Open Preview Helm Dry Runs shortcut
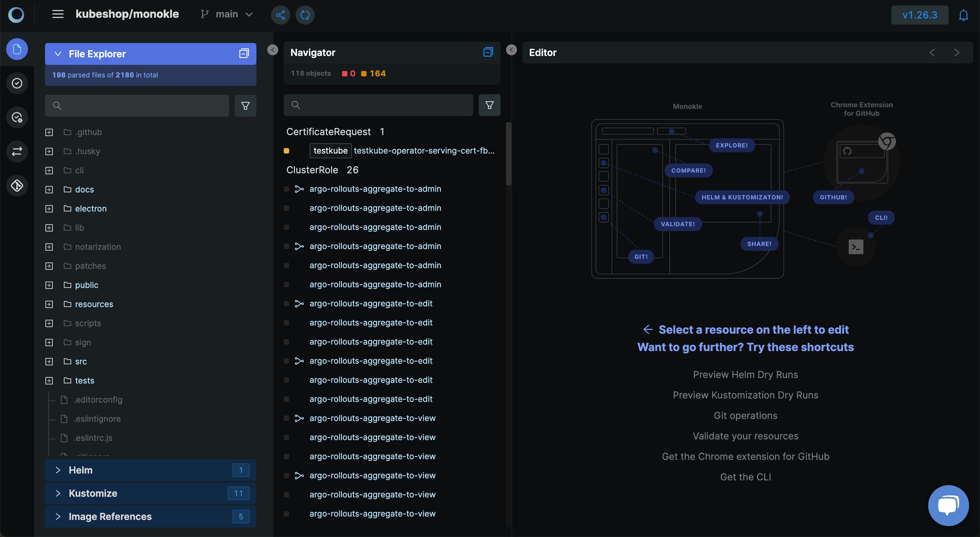Image resolution: width=980 pixels, height=537 pixels. pyautogui.click(x=745, y=375)
